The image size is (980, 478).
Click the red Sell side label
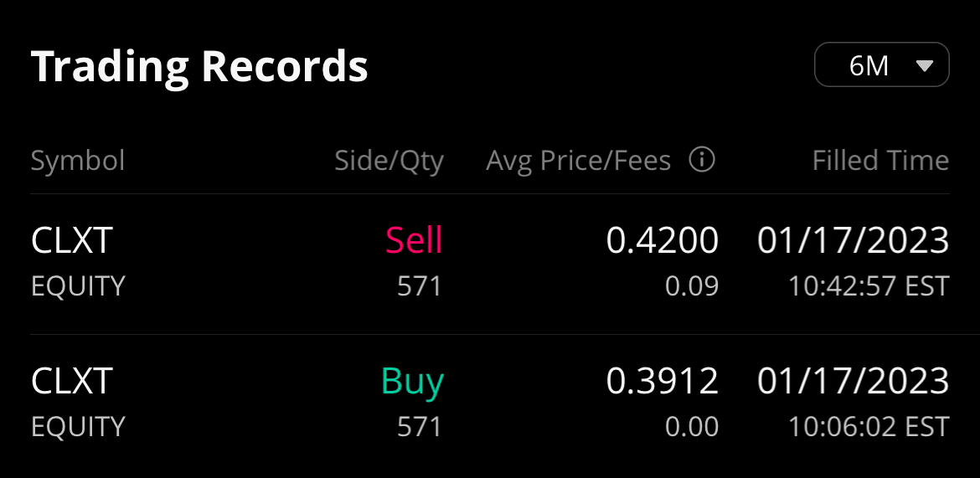(414, 241)
